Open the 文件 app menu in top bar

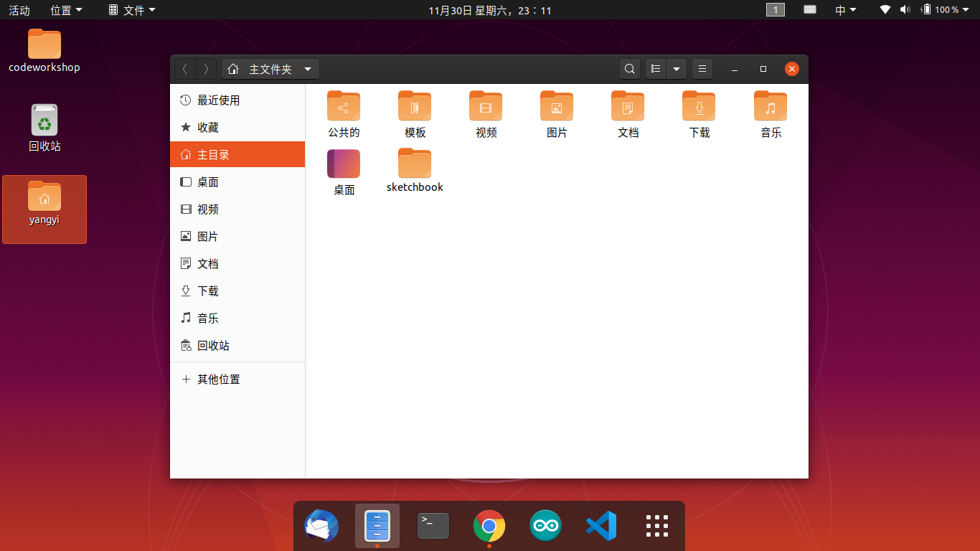point(132,10)
